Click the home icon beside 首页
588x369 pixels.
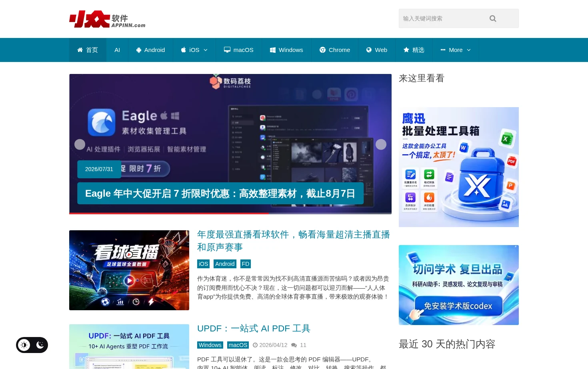80,50
